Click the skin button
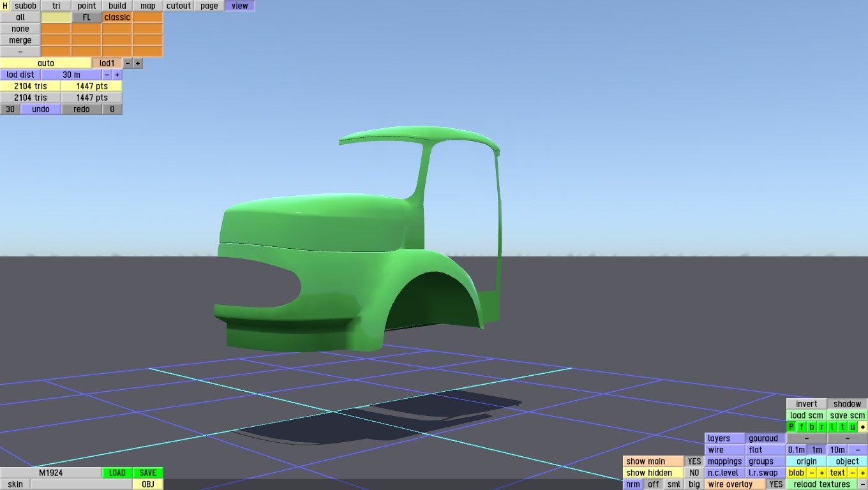868x490 pixels. pyautogui.click(x=15, y=484)
